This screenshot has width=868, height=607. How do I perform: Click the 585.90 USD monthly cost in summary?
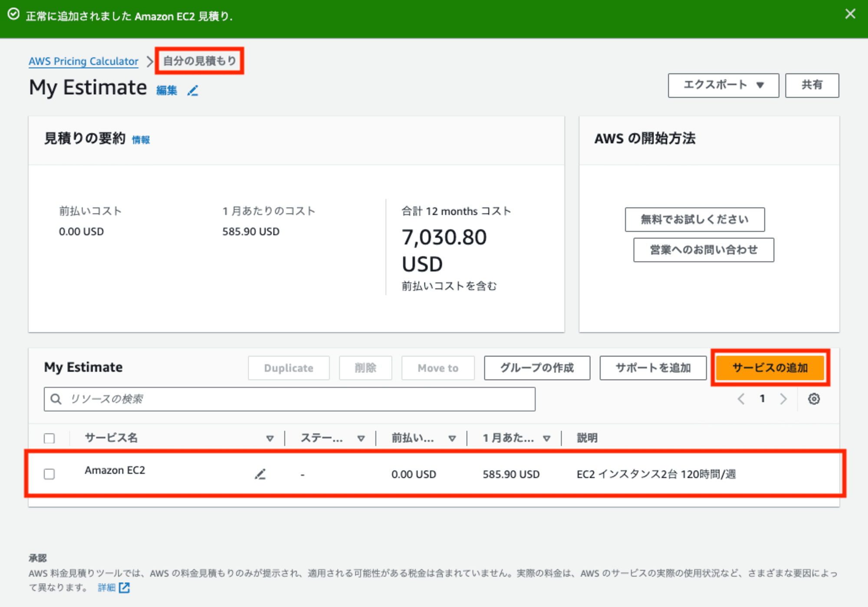(x=251, y=232)
